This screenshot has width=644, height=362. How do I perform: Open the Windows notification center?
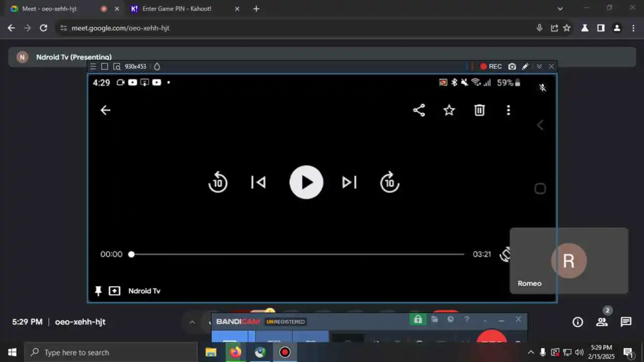pyautogui.click(x=628, y=352)
